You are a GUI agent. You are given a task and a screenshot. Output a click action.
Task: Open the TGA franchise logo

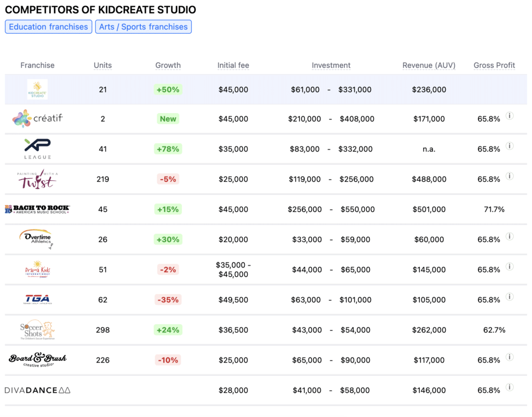tap(37, 299)
